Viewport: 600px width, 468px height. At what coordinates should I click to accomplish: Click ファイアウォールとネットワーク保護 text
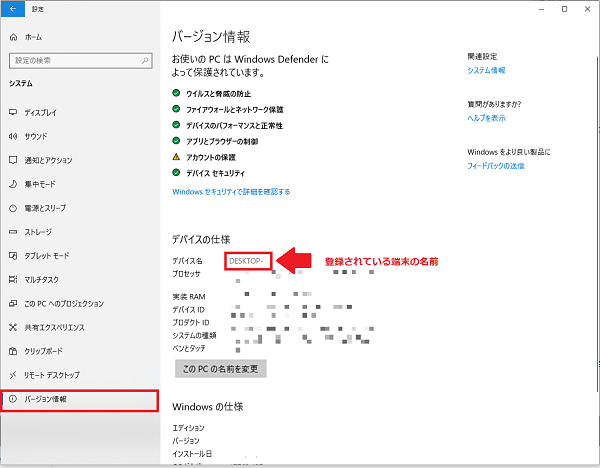(x=235, y=110)
